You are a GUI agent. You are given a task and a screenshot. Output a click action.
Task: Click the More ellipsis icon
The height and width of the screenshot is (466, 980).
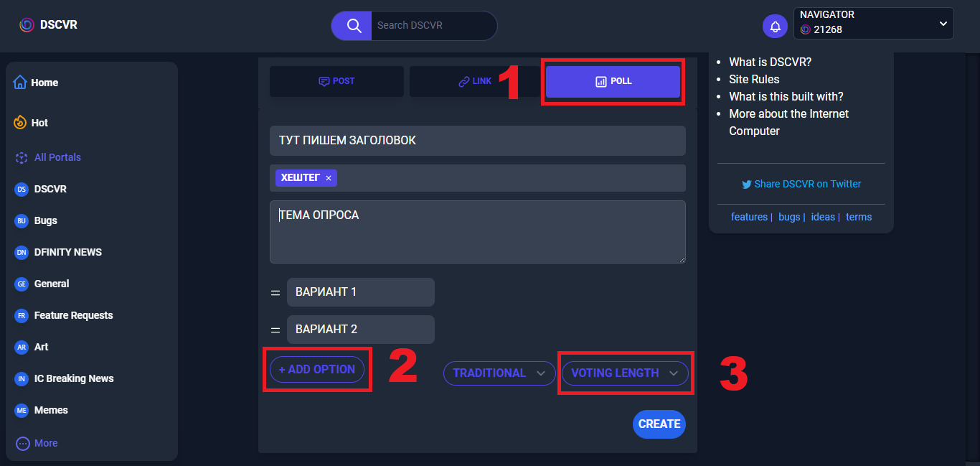(x=23, y=443)
